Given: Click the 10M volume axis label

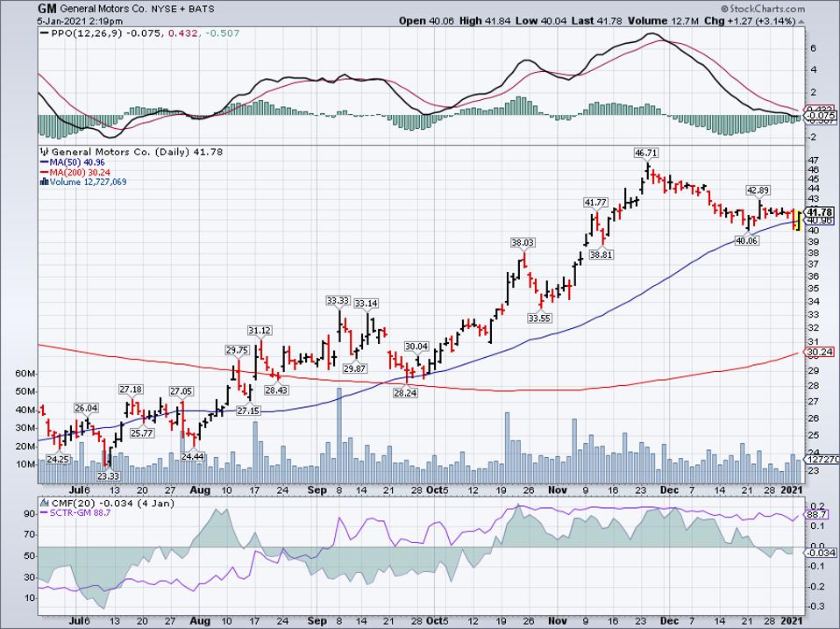Looking at the screenshot, I should pyautogui.click(x=25, y=464).
